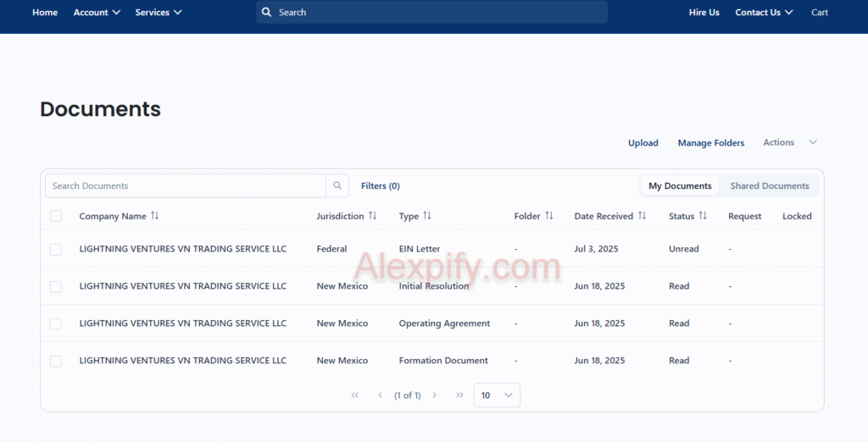Go to last page double-arrow icon

[x=459, y=395]
